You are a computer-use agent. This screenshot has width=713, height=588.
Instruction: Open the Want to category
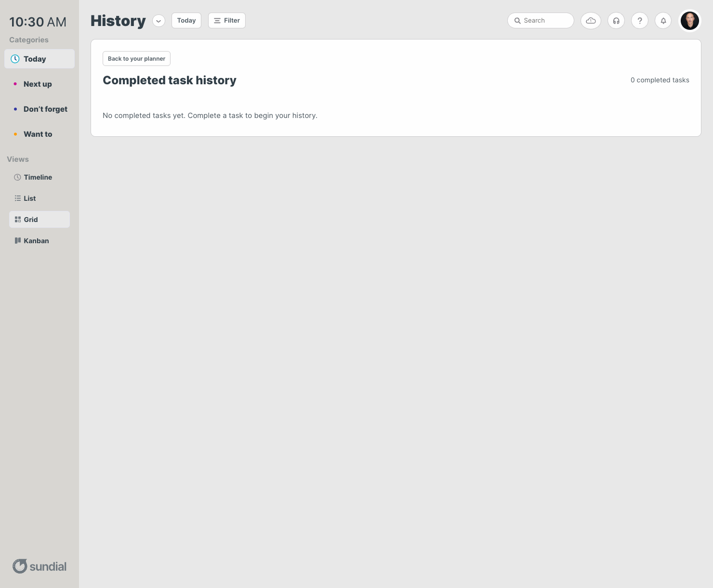click(40, 134)
